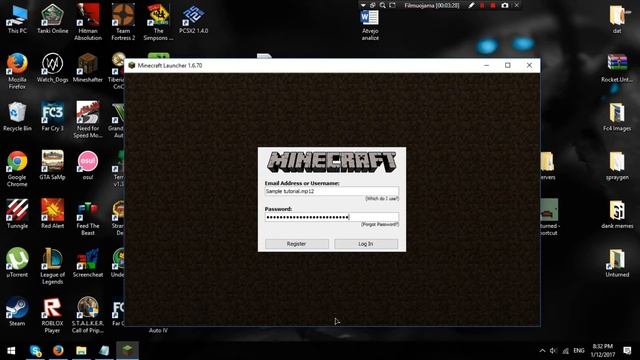Click the Minecraft logo in login panel
The image size is (640, 360).
click(331, 162)
